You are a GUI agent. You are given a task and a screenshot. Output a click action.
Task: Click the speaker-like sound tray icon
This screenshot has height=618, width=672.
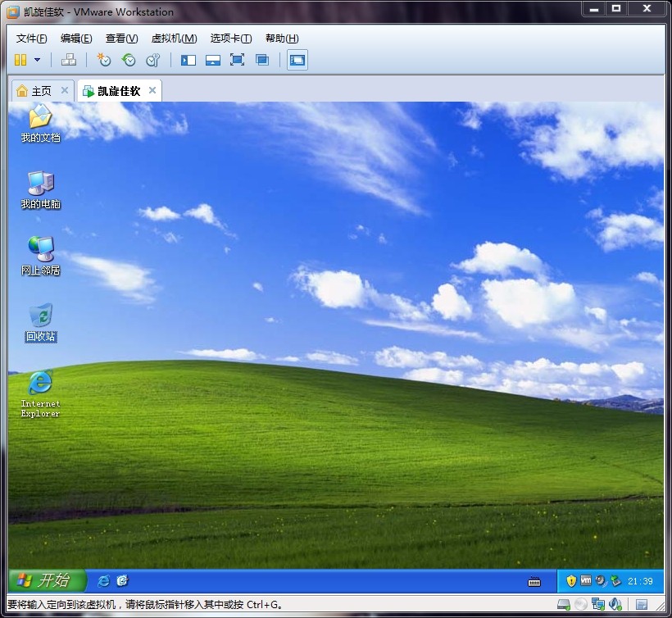(x=601, y=581)
